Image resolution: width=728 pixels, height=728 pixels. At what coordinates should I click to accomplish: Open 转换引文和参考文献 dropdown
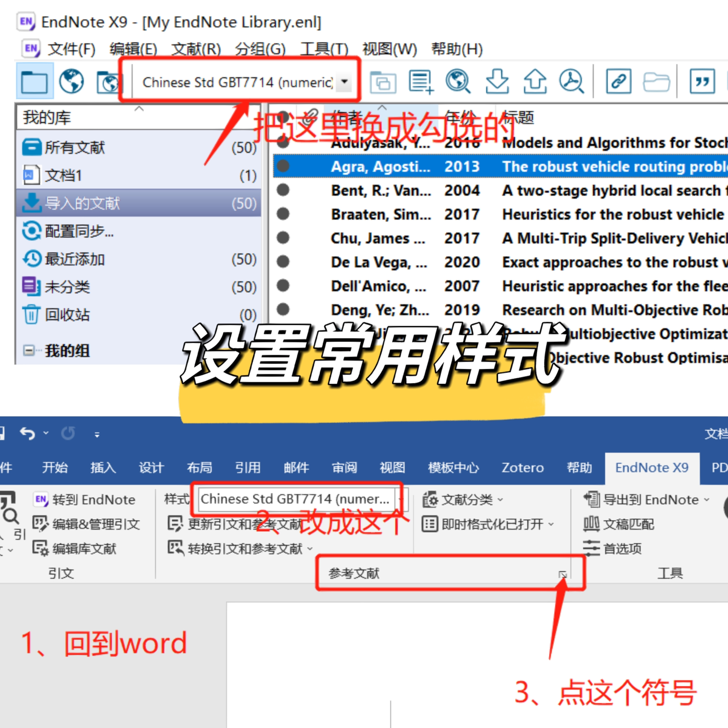[240, 548]
